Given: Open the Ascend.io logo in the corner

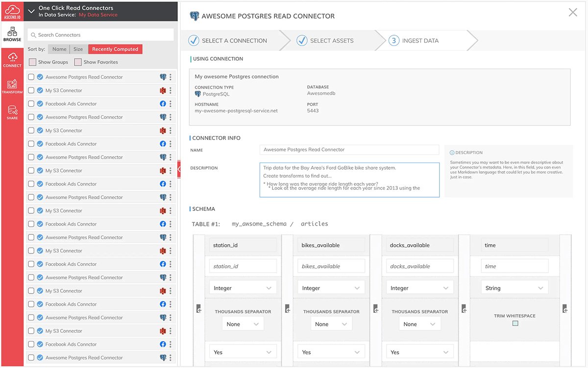Looking at the screenshot, I should coord(11,10).
